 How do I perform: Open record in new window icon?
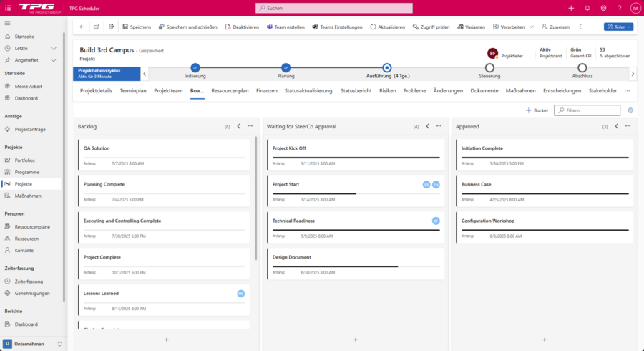click(97, 27)
